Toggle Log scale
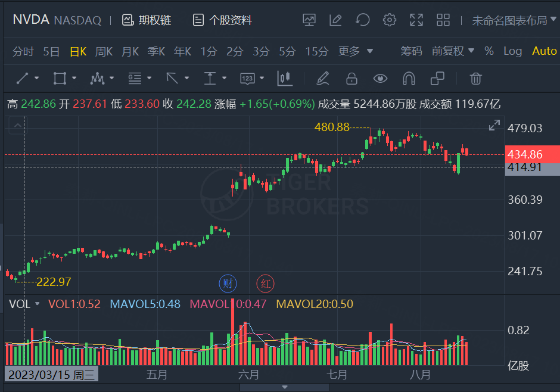The image size is (560, 392). (x=512, y=51)
